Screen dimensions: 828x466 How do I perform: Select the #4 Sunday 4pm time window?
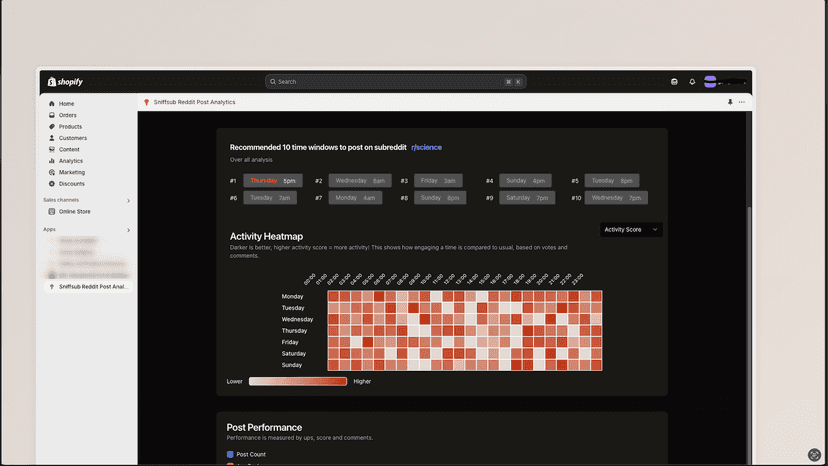(x=525, y=181)
